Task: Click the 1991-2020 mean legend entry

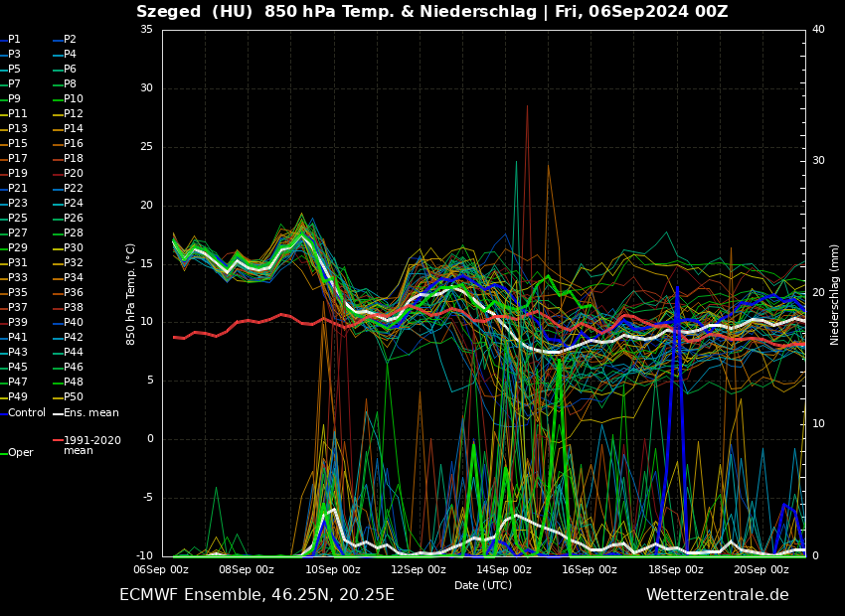Action: point(91,445)
